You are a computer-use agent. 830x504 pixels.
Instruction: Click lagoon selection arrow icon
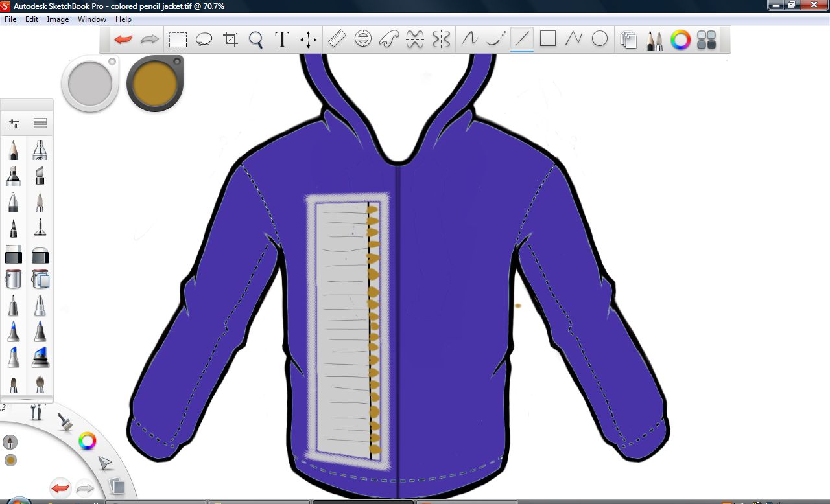[x=104, y=464]
